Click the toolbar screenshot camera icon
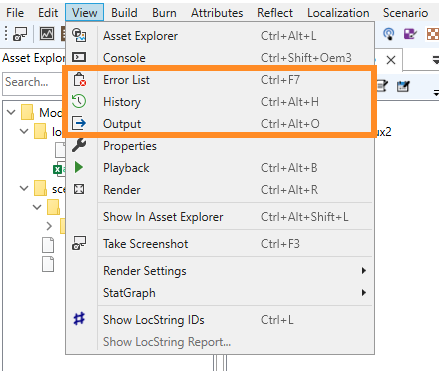Screen dimensions: 439x371 (x=20, y=34)
